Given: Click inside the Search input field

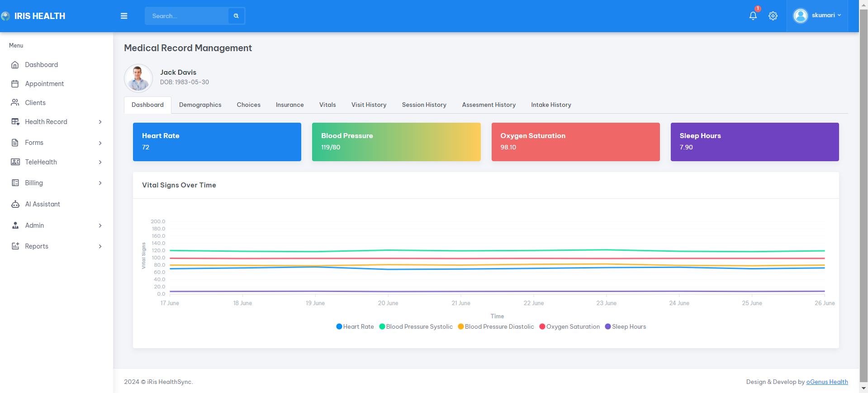Looking at the screenshot, I should [x=187, y=16].
